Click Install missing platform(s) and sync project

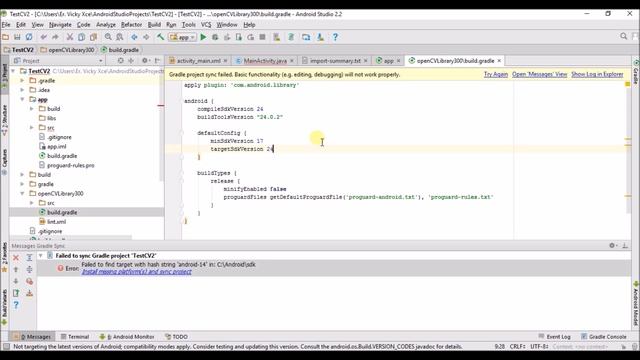(x=136, y=272)
